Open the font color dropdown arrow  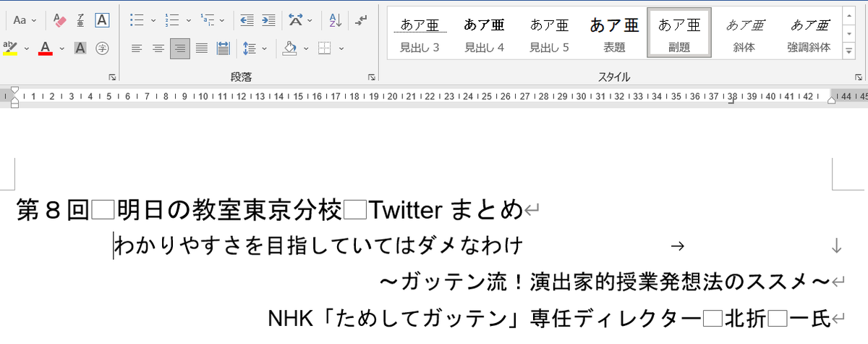pyautogui.click(x=62, y=49)
